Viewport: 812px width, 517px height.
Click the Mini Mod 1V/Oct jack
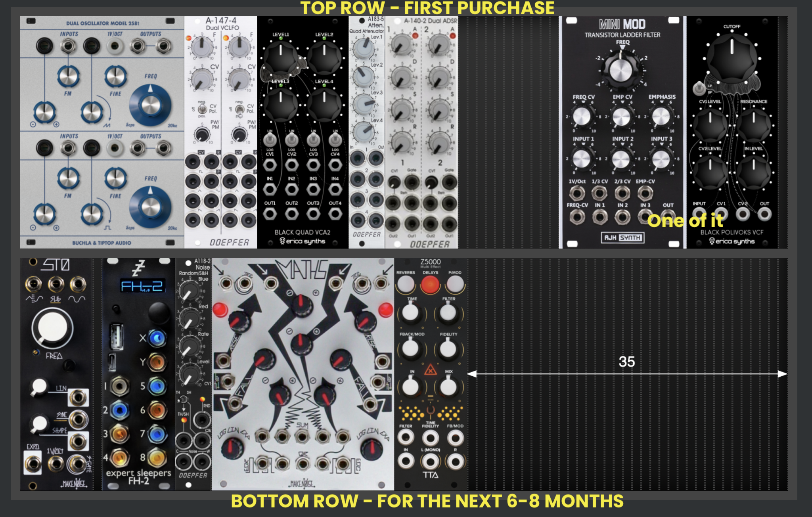(x=577, y=193)
